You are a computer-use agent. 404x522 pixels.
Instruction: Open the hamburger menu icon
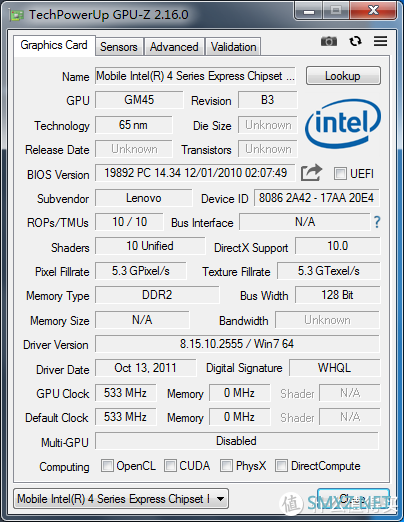380,41
